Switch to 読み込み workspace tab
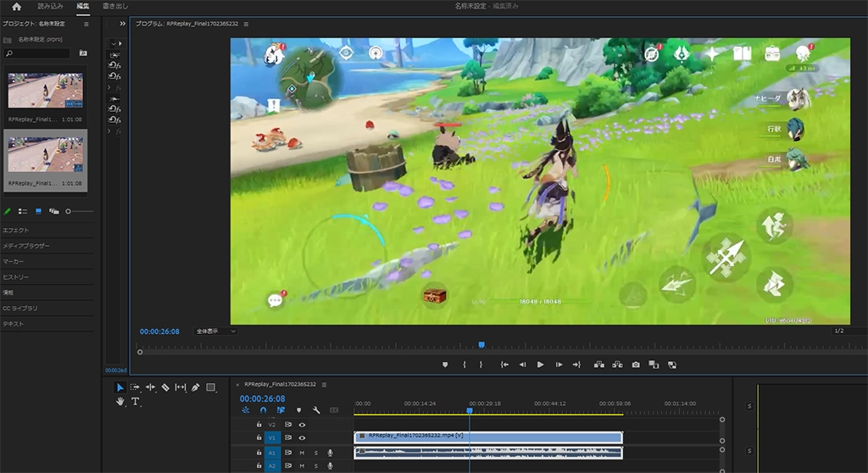This screenshot has height=473, width=868. tap(50, 6)
